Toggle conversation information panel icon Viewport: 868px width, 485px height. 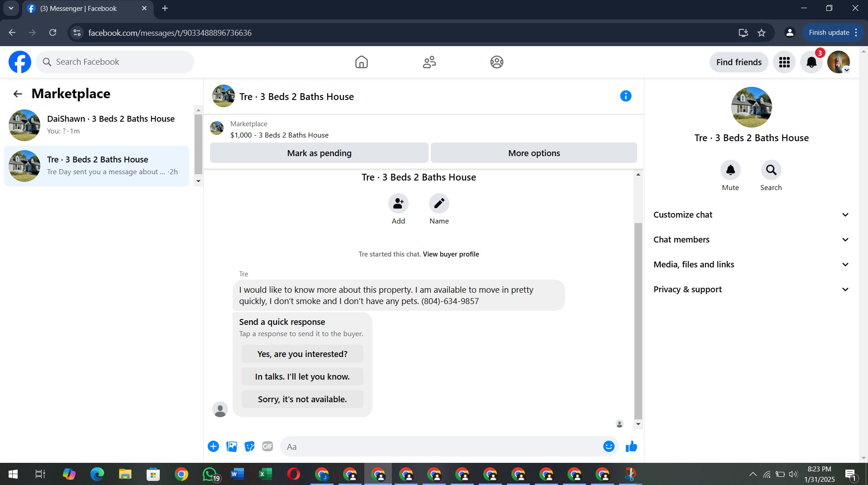tap(626, 96)
